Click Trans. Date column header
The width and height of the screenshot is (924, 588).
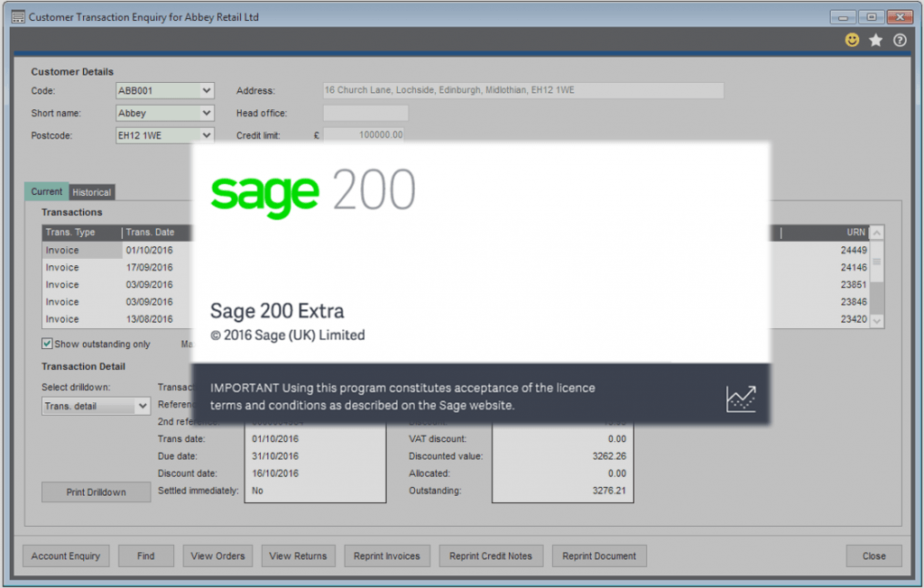157,232
